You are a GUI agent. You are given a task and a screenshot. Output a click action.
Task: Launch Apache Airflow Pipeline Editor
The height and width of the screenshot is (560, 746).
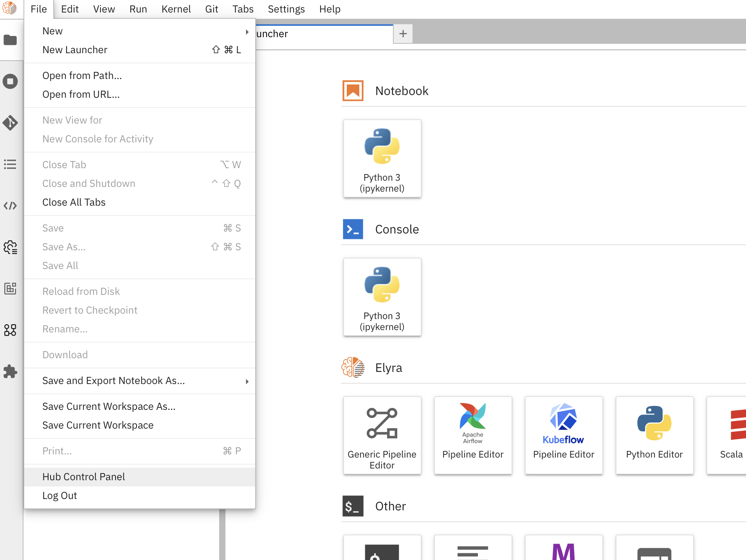point(473,435)
